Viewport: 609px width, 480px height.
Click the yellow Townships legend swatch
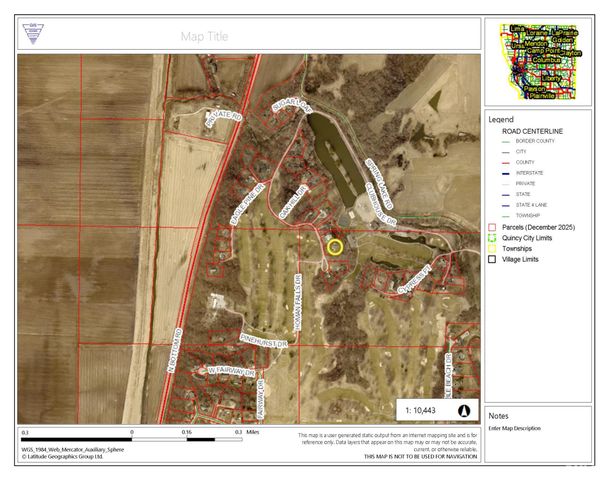492,249
